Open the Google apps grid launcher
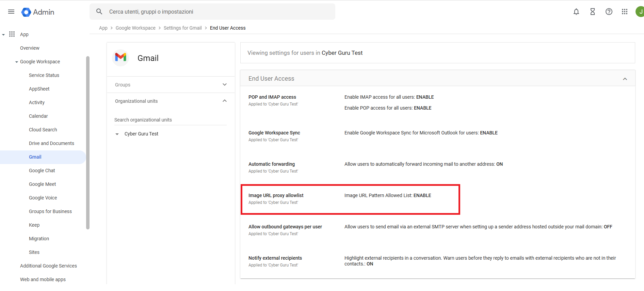The width and height of the screenshot is (644, 291). coord(625,12)
